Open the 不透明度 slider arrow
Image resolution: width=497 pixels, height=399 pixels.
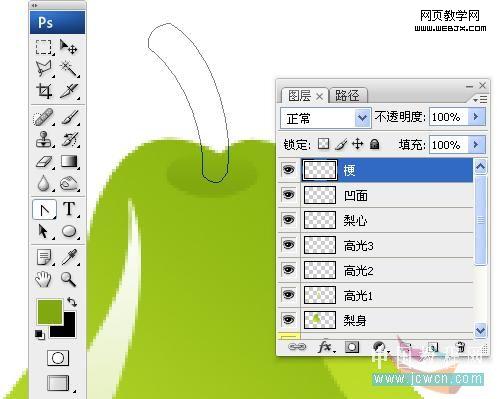[x=476, y=117]
